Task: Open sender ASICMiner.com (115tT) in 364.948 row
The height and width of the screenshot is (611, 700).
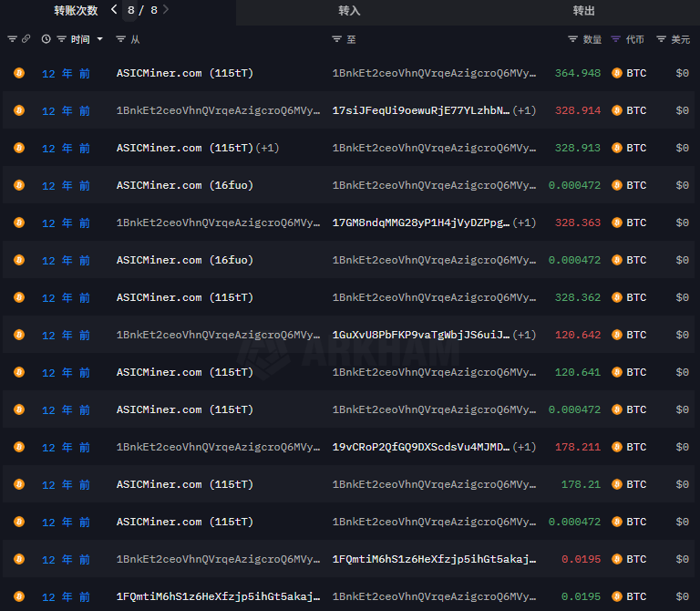Action: 185,73
